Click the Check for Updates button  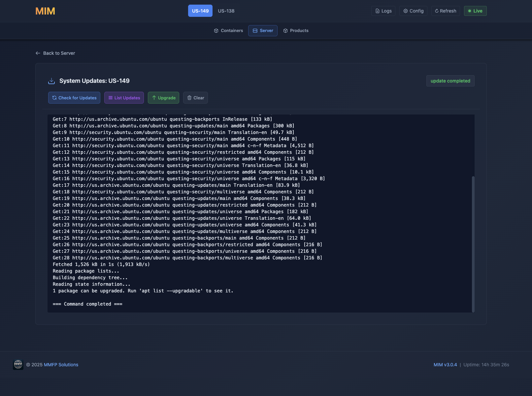click(x=74, y=98)
